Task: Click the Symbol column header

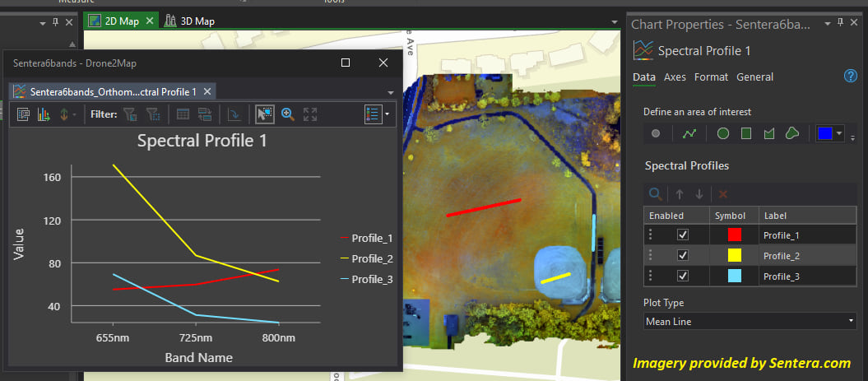Action: pos(734,216)
